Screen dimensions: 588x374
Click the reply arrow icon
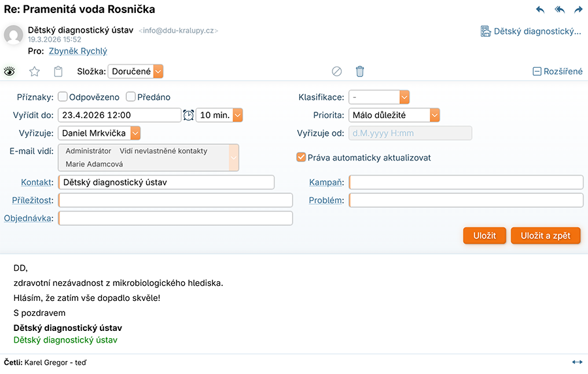point(540,10)
